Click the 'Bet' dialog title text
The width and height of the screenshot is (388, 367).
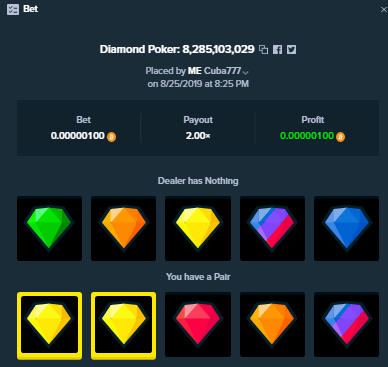(31, 9)
